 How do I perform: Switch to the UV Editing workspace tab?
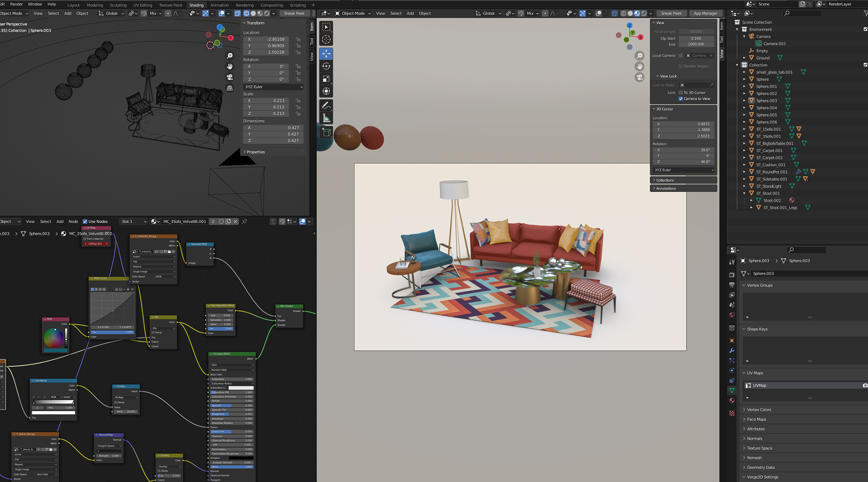(x=142, y=5)
